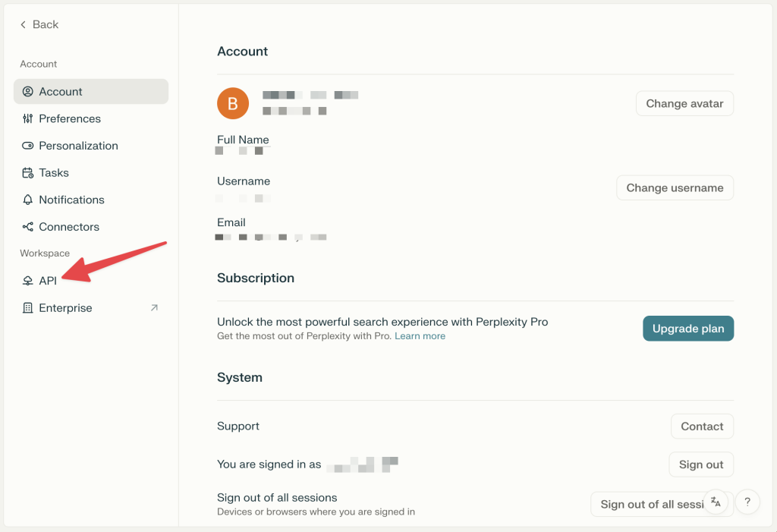
Task: Click the Enterprise external-link arrow icon
Action: 153,307
